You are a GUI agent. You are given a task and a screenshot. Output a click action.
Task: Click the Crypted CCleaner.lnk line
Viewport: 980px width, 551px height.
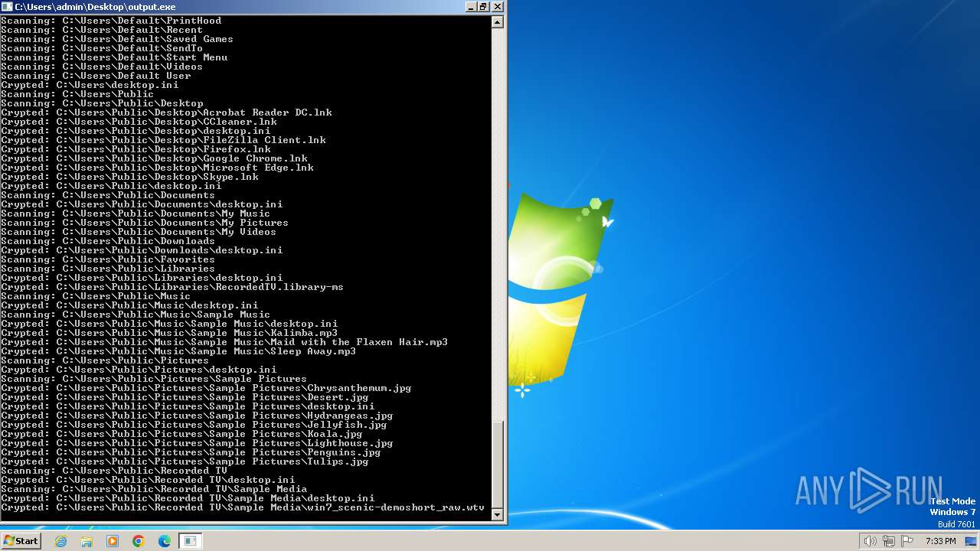click(139, 122)
